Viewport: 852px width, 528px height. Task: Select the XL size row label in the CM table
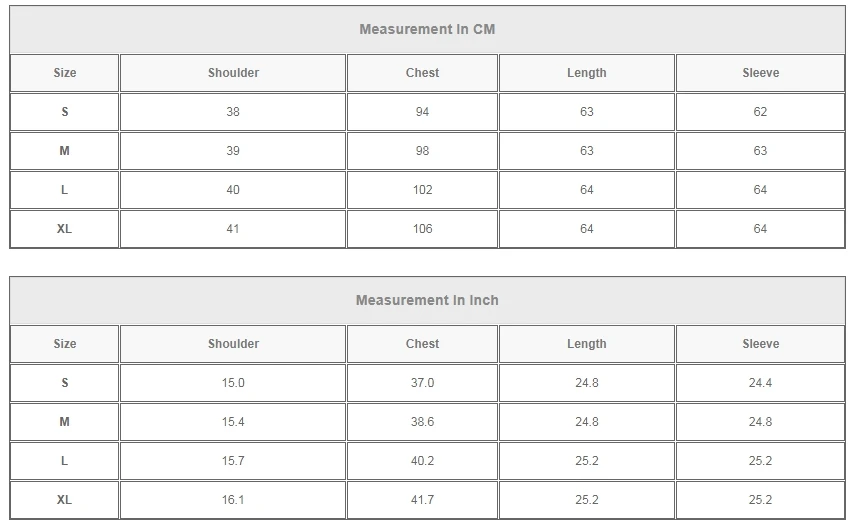pos(65,229)
